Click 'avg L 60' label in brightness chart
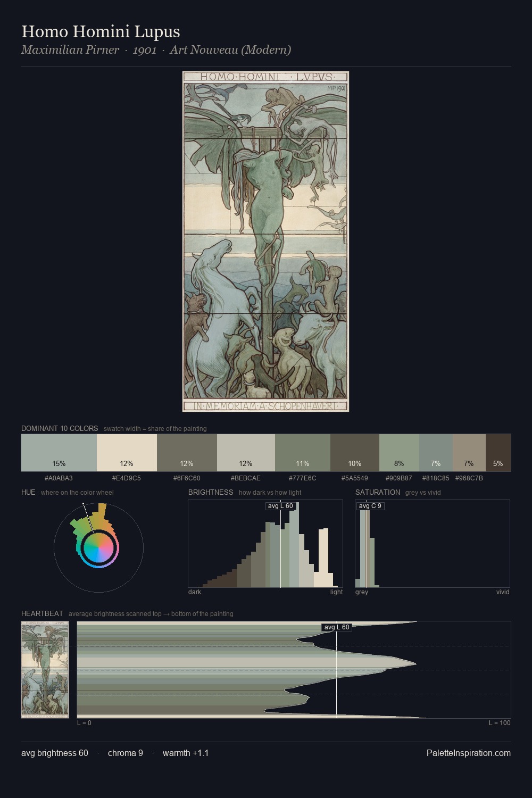 280,506
